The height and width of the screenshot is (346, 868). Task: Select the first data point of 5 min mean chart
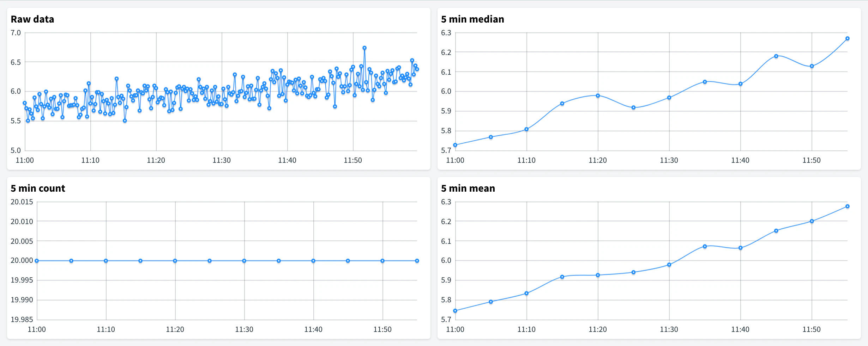(x=455, y=311)
